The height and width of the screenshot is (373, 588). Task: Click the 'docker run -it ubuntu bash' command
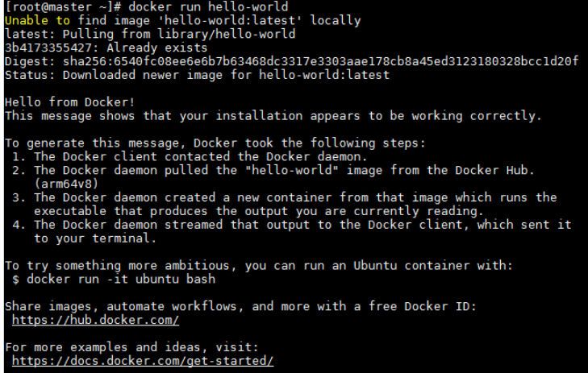coord(121,279)
